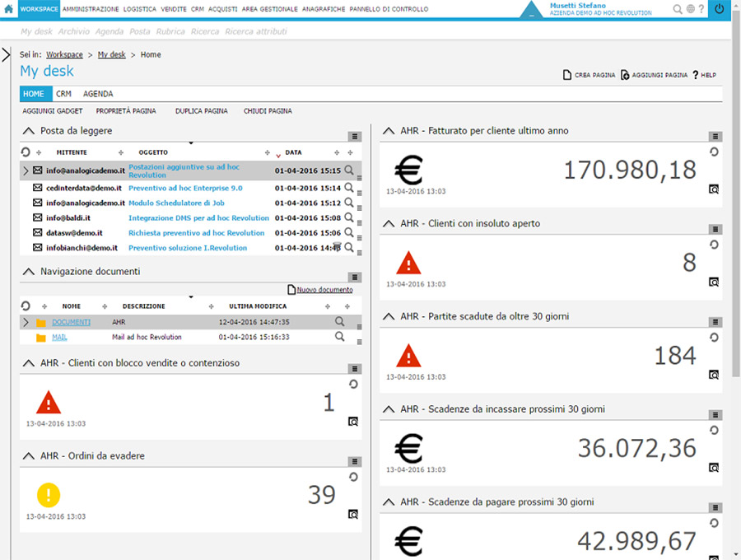Image resolution: width=741 pixels, height=560 pixels.
Task: Open magnifier for info@baldi.it message
Action: 348,217
